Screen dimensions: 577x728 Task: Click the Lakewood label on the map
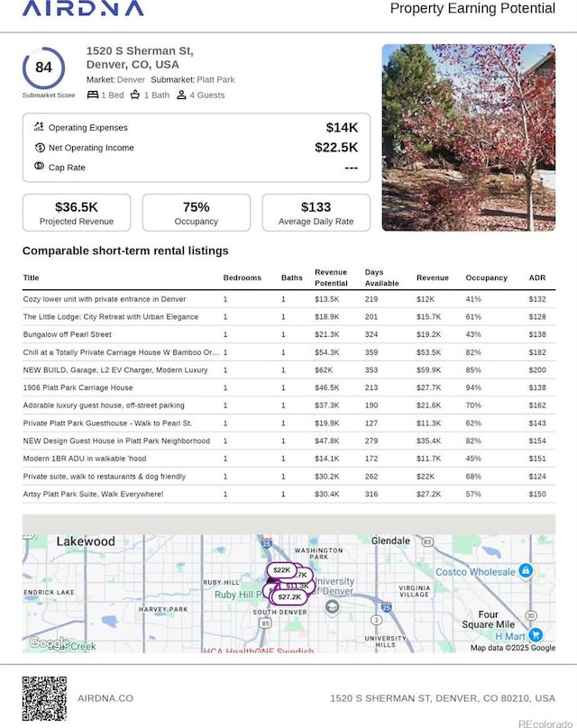86,541
